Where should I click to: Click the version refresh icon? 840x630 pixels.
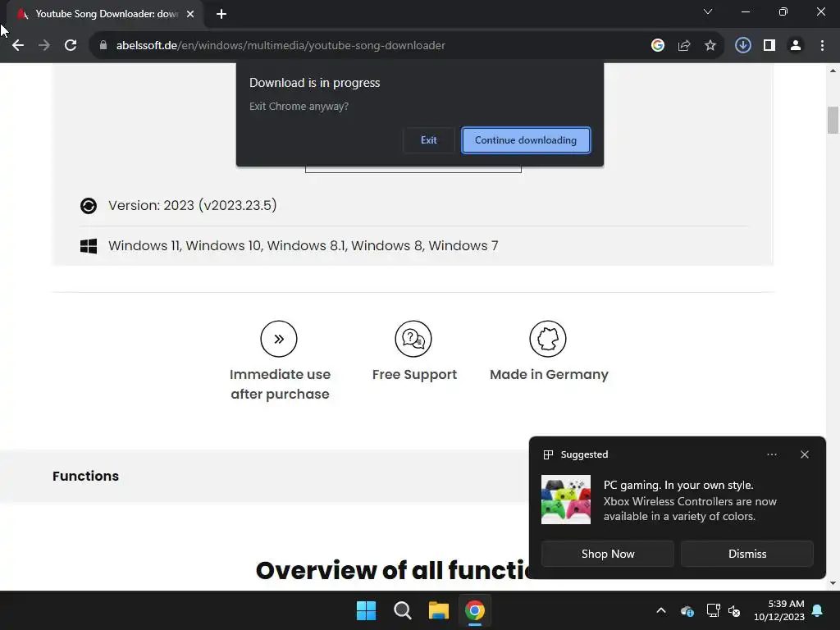click(x=89, y=206)
